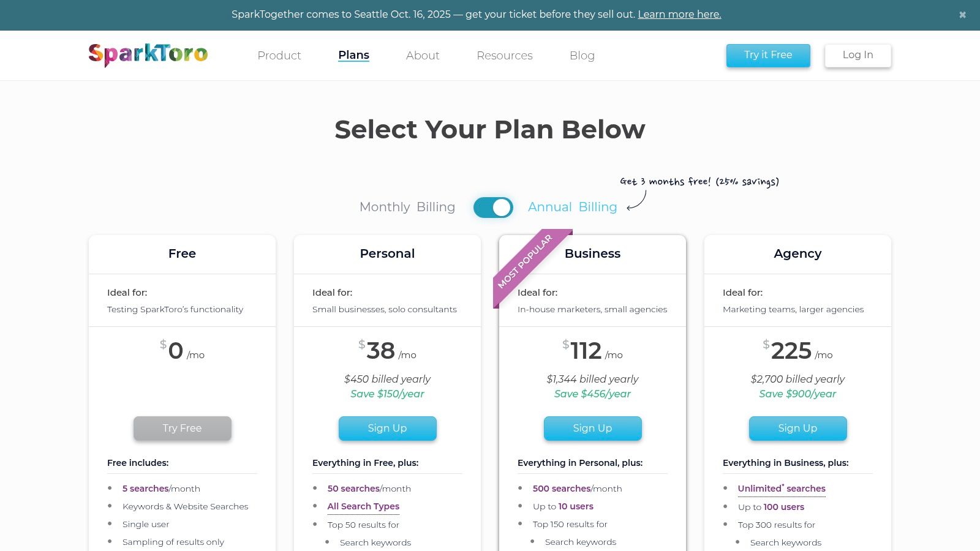Click the Log In button
The width and height of the screenshot is (980, 551).
pos(858,55)
